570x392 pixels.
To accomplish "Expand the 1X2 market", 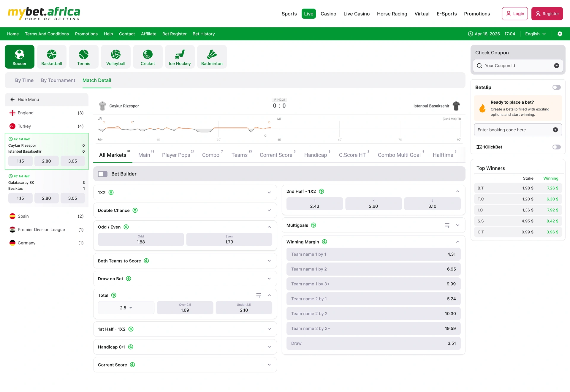I will click(x=269, y=192).
